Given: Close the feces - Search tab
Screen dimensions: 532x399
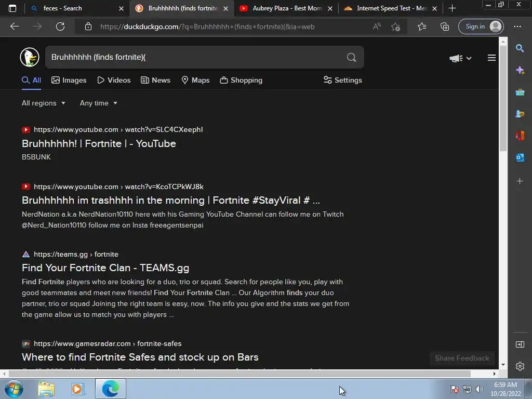Looking at the screenshot, I should [121, 8].
